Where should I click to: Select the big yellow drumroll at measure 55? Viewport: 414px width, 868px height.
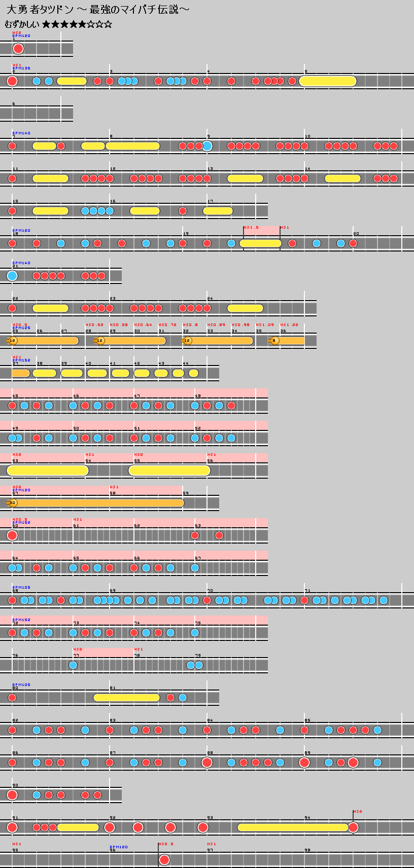tap(169, 471)
